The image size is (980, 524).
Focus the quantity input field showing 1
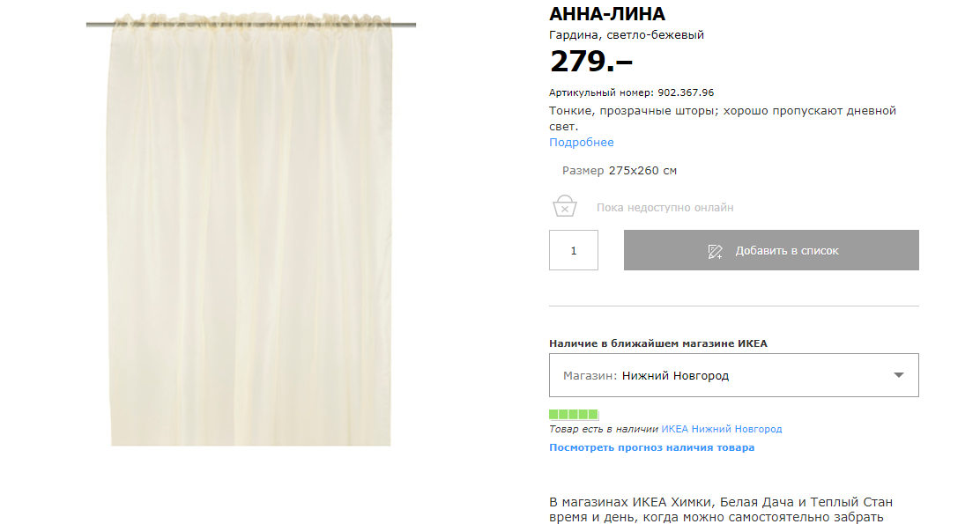click(x=574, y=250)
